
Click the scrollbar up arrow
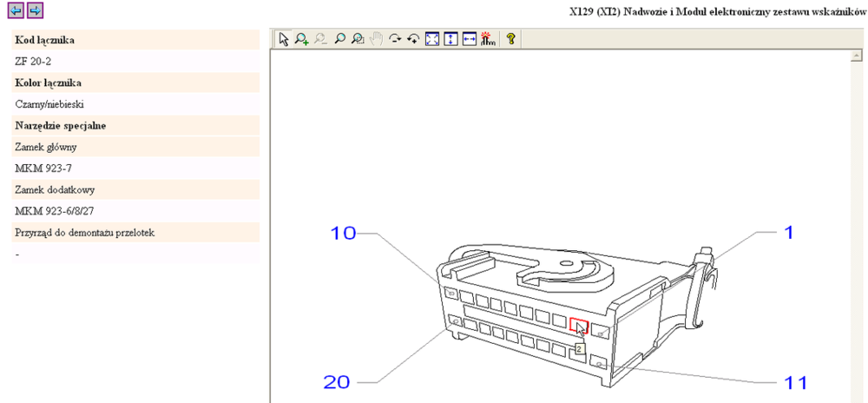856,57
